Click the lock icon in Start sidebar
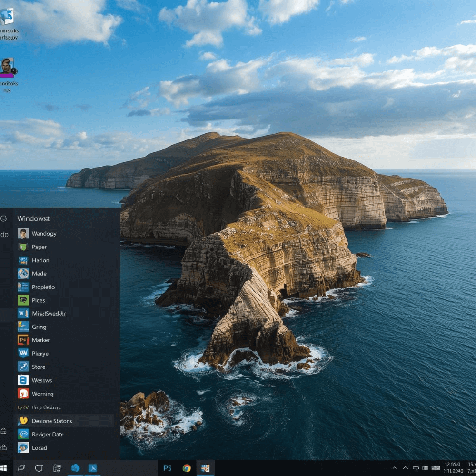This screenshot has width=476, height=476. tap(3, 431)
